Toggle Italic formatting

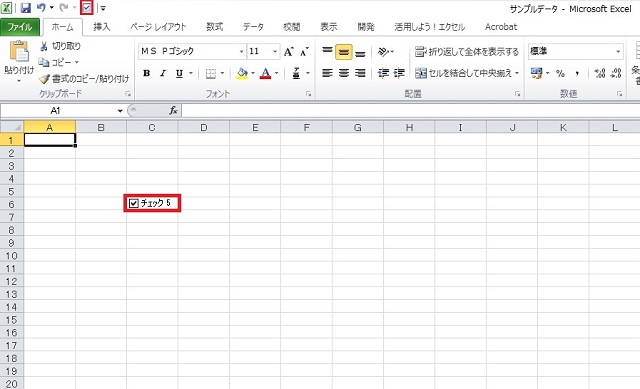point(163,73)
